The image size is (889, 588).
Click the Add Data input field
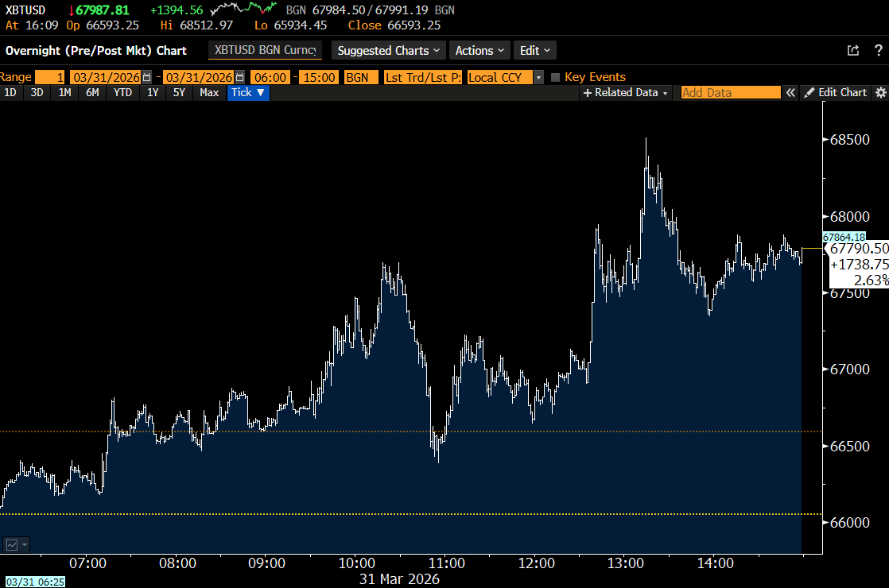click(x=731, y=93)
